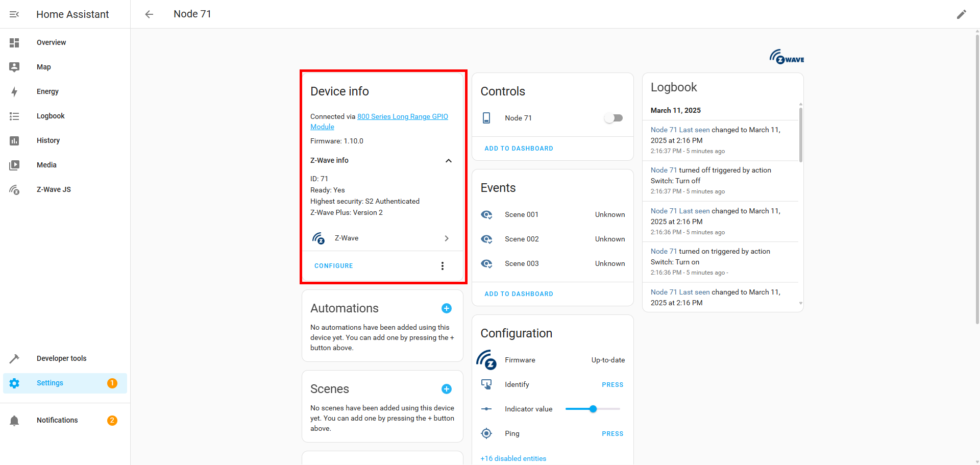Open the Z-Wave integration row chevron
Viewport: 980px width, 465px height.
click(447, 238)
